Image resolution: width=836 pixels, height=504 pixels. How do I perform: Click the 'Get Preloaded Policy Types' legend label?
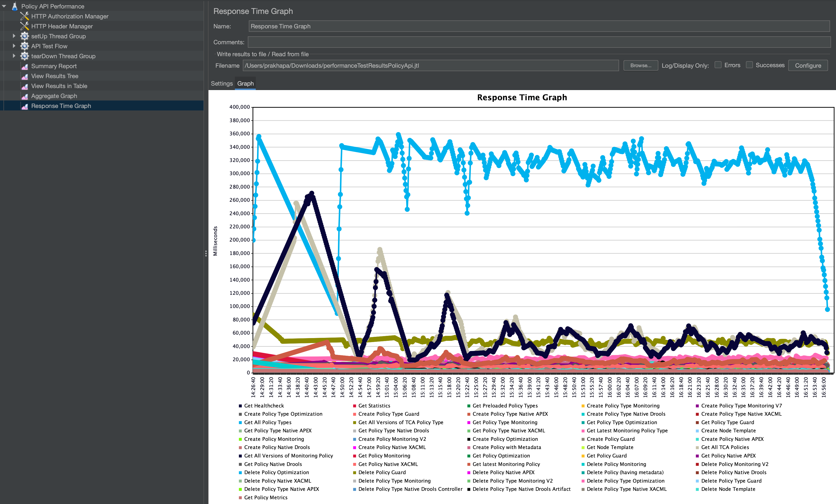(x=505, y=406)
